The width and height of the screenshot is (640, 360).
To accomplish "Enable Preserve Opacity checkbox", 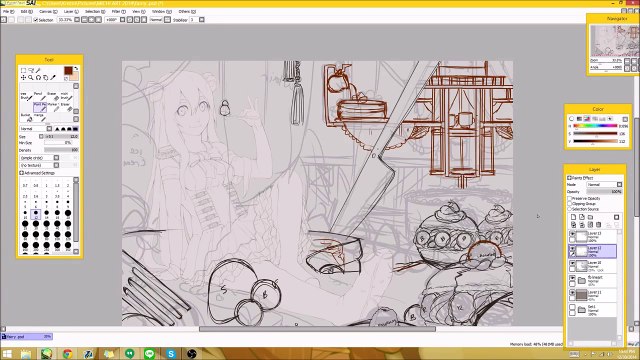I will click(570, 198).
